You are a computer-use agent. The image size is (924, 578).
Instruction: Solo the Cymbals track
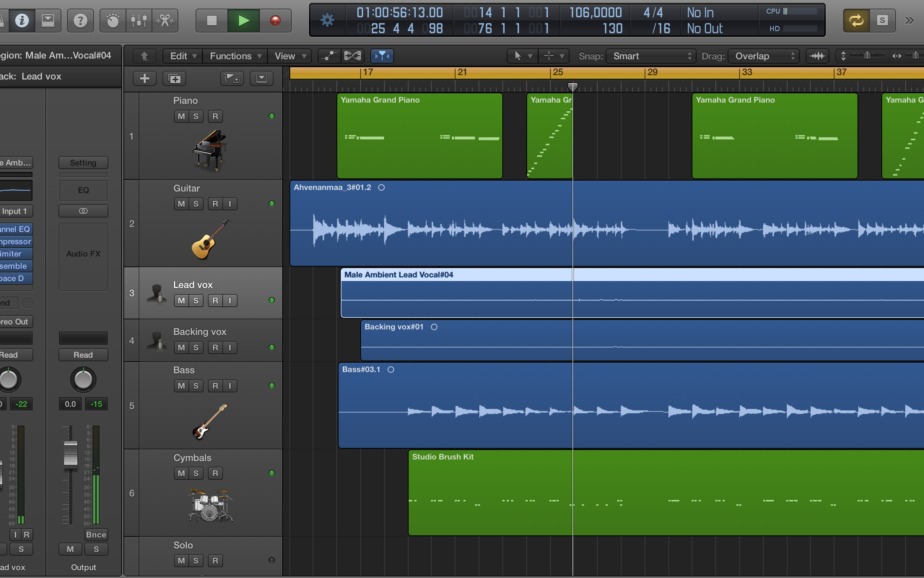(x=196, y=473)
